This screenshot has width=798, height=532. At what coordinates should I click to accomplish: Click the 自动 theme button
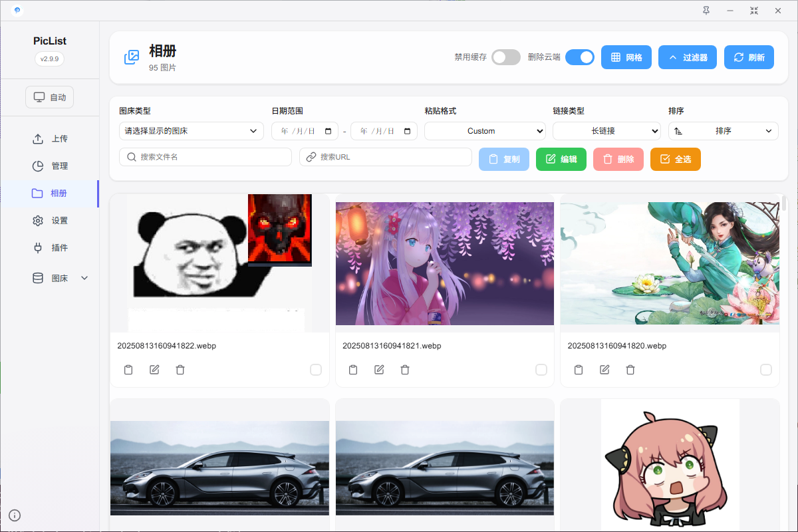tap(50, 97)
